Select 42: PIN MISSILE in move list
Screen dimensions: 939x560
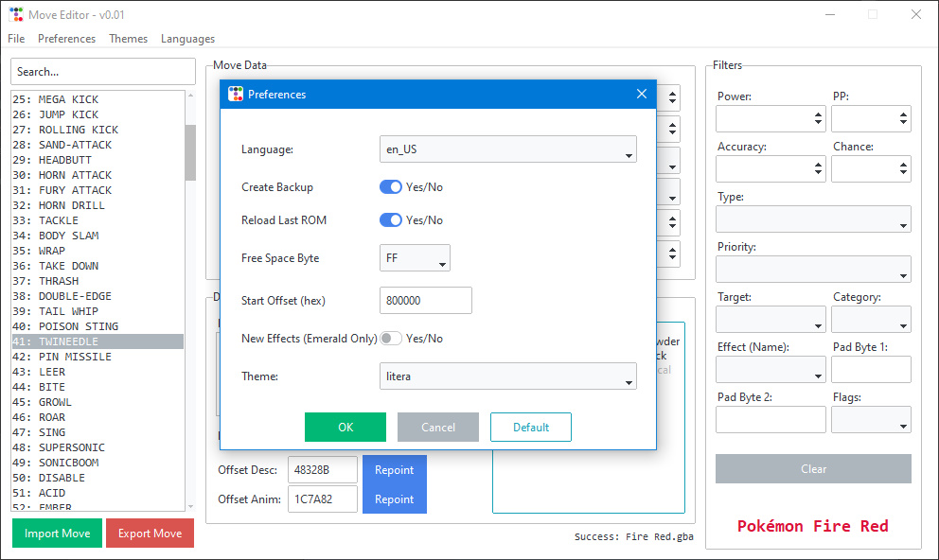76,357
